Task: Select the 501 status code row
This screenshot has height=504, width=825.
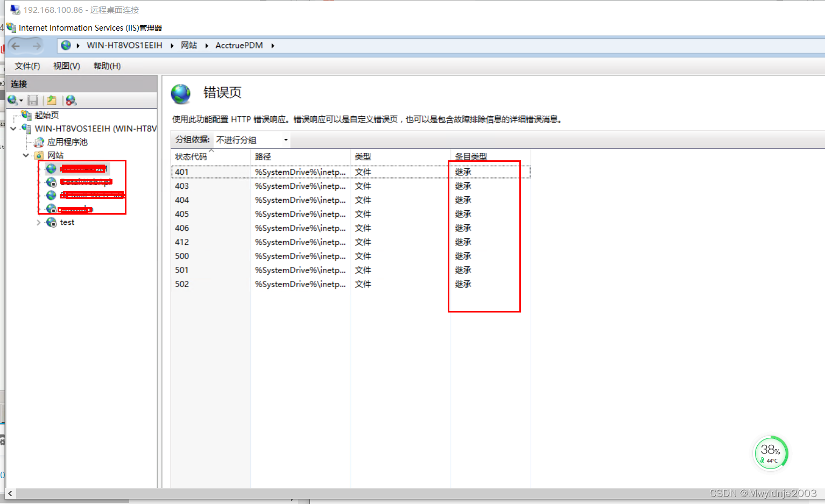Action: 351,270
